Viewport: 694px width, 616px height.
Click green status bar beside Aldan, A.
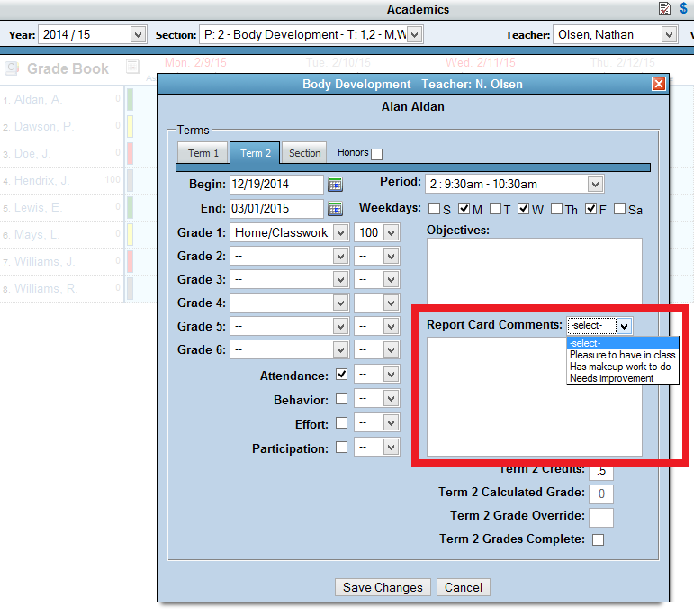pyautogui.click(x=131, y=99)
